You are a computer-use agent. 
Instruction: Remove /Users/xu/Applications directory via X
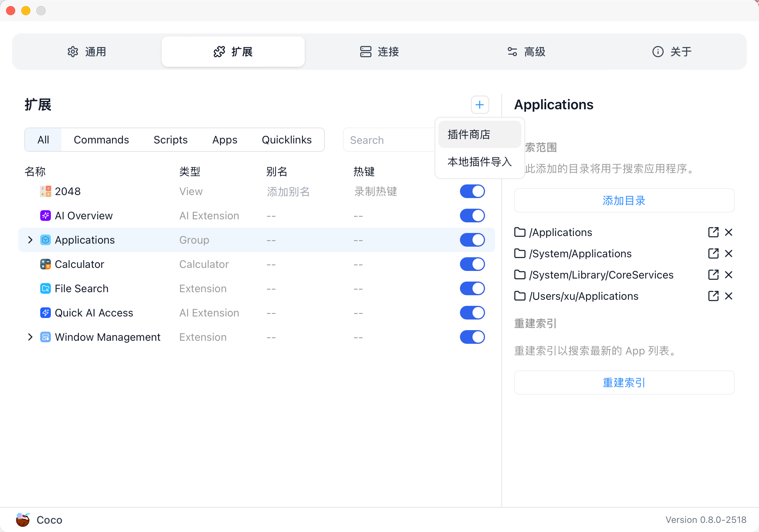[x=728, y=296]
